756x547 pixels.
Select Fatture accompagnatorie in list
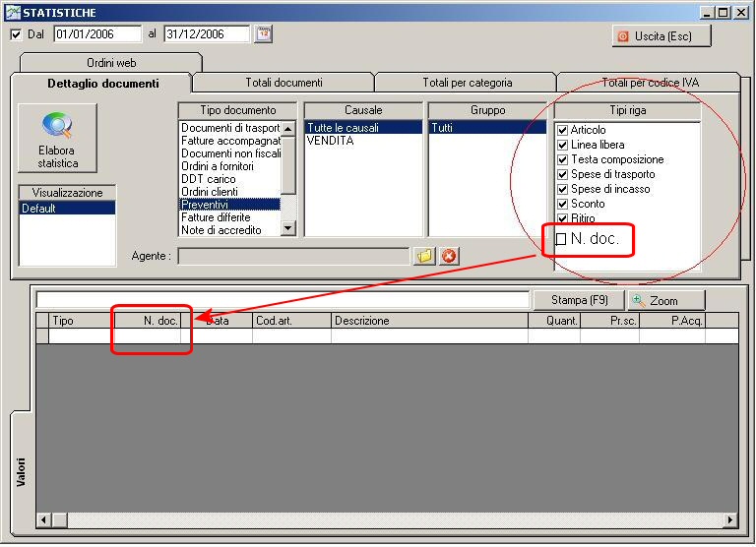[230, 141]
